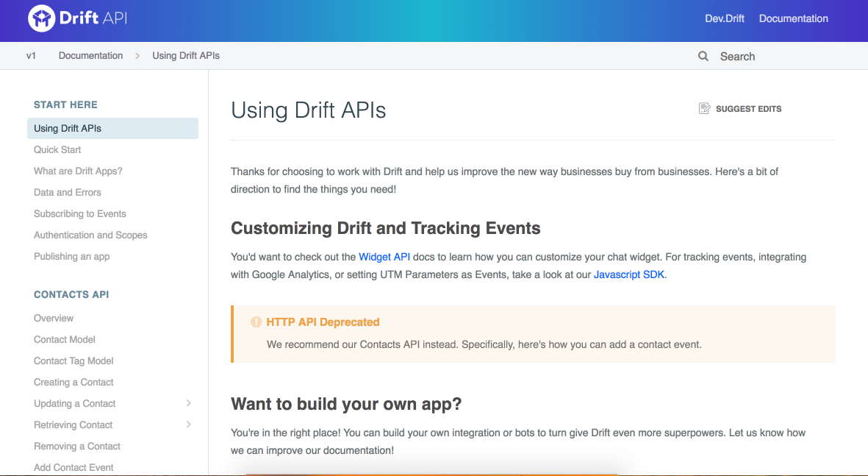Expand the Retrieving Contact chevron
Screen dimensions: 868x476
[x=188, y=425]
